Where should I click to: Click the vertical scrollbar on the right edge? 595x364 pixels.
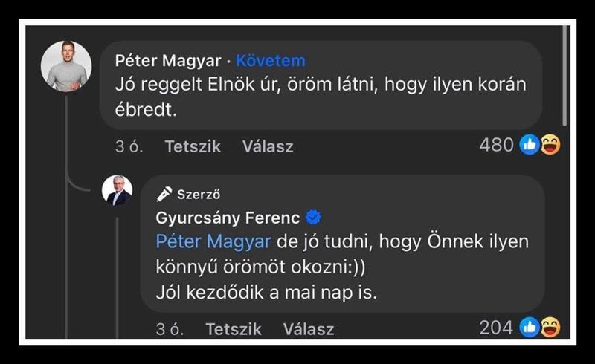click(x=565, y=74)
